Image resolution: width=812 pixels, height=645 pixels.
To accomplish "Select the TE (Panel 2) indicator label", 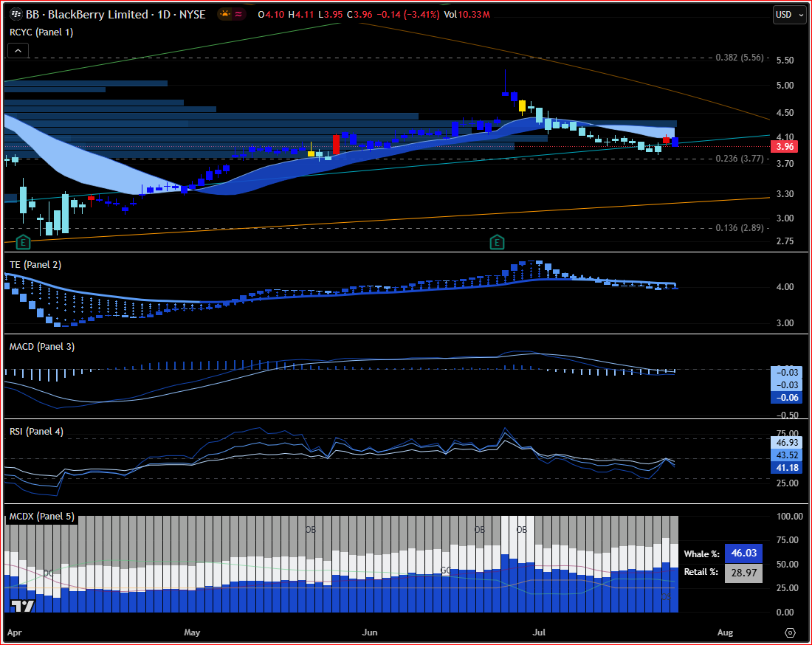I will (35, 264).
